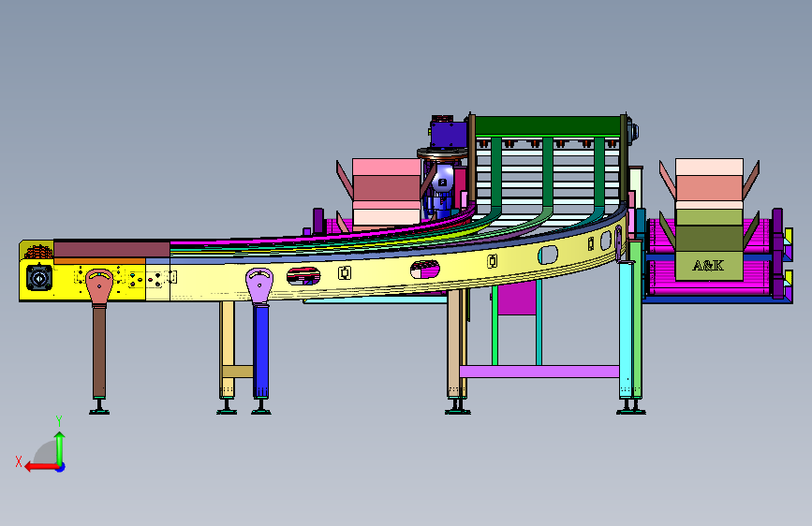Select the round oval cutout in the curved side panel
This screenshot has height=526, width=812.
tap(548, 255)
